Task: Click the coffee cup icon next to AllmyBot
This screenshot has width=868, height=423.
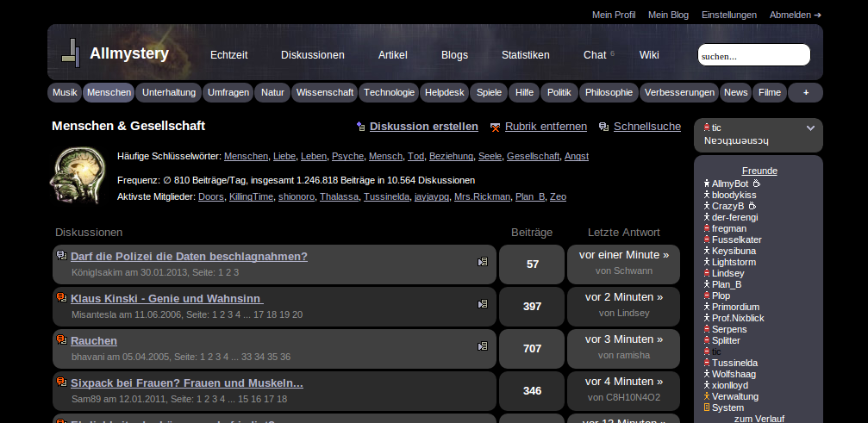Action: pos(756,184)
